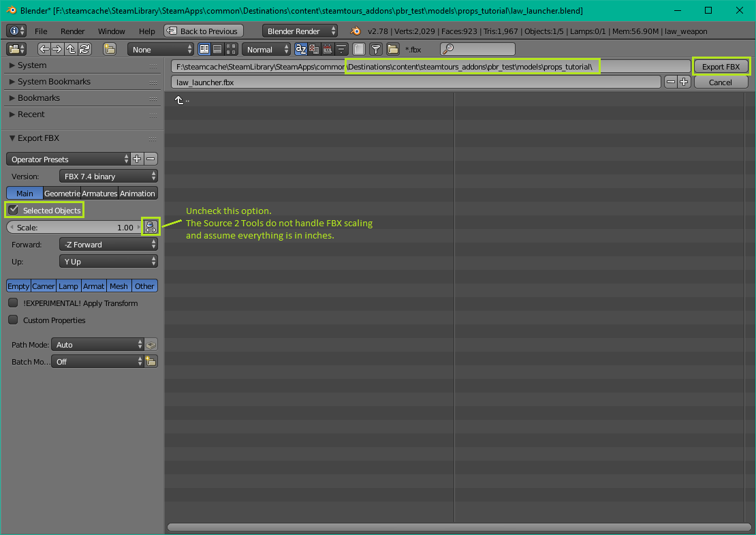Viewport: 756px width, 535px height.
Task: Open the Normal display size dropdown
Action: pyautogui.click(x=266, y=49)
